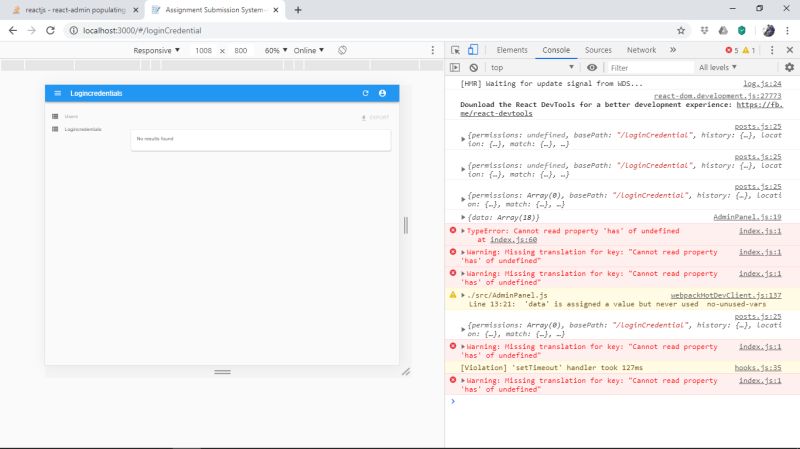
Task: Open the Responsive device dropdown
Action: (x=156, y=50)
